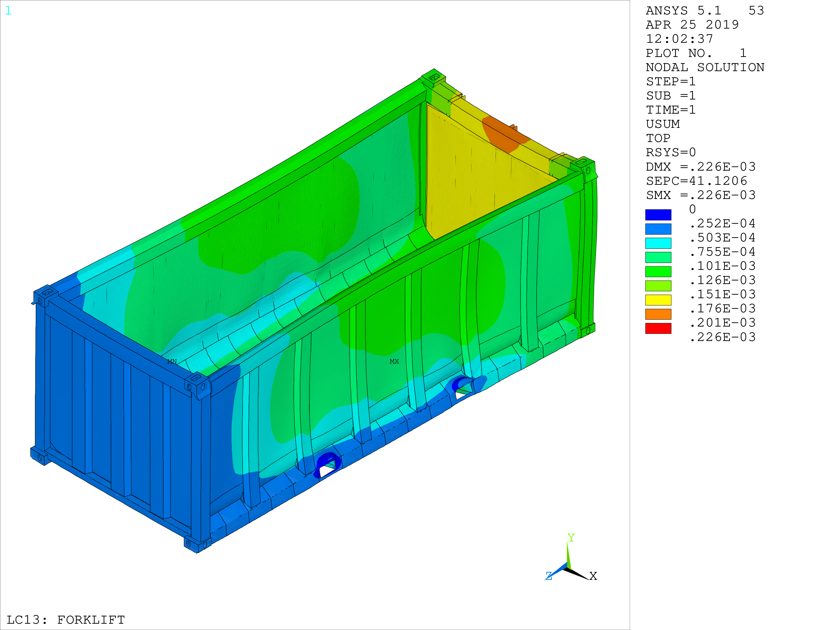Click the 'USUM' text
Image resolution: width=840 pixels, height=630 pixels.
tap(663, 124)
